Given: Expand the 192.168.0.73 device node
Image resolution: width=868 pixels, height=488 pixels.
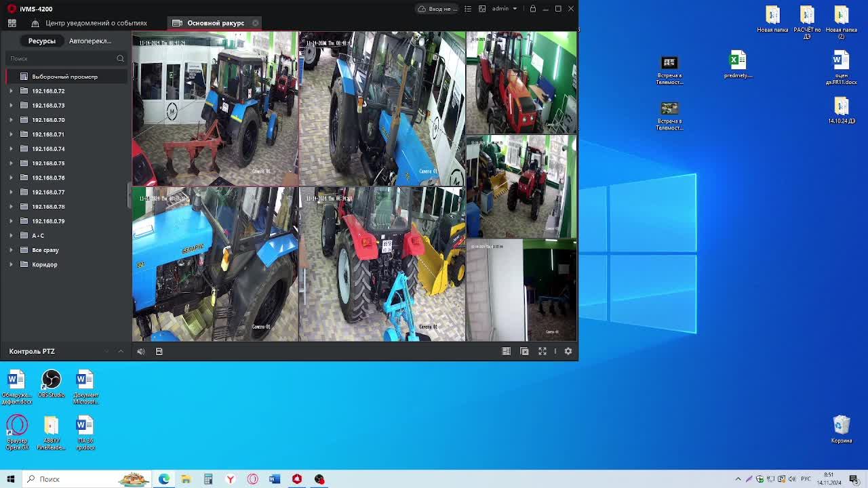Looking at the screenshot, I should coord(11,105).
